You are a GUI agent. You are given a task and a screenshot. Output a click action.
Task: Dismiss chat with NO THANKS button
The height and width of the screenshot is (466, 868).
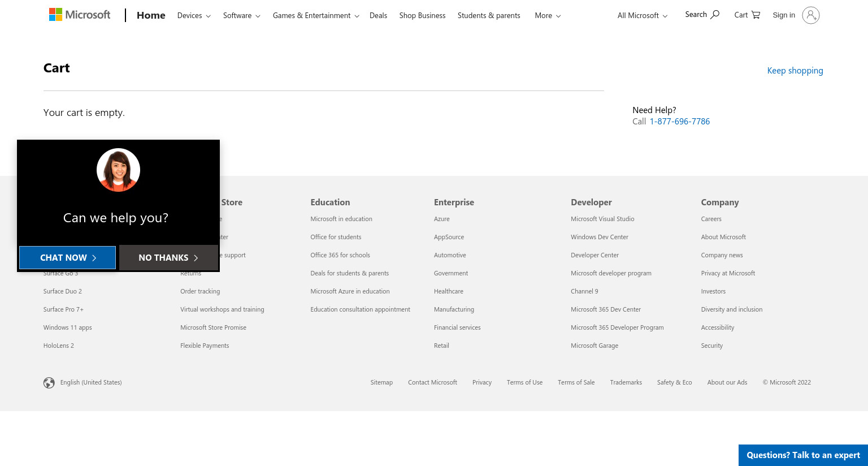pos(168,257)
